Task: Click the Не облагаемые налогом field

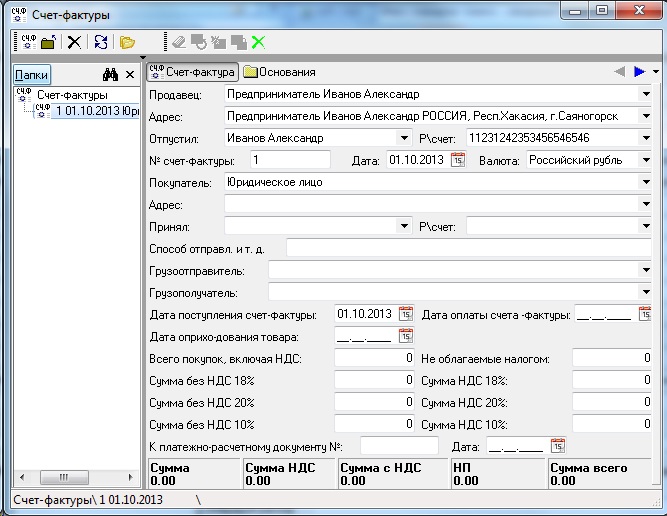Action: 612,358
